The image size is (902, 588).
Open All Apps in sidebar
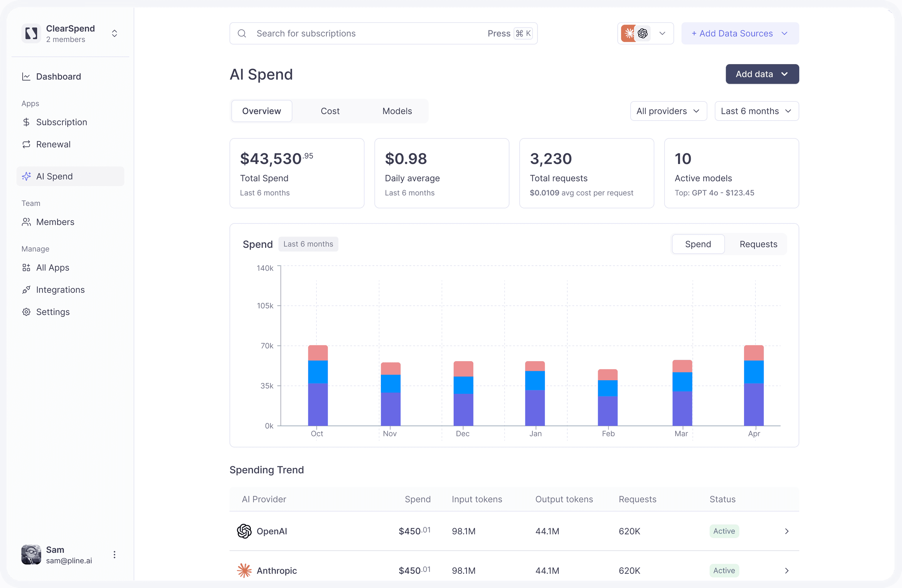tap(70, 268)
